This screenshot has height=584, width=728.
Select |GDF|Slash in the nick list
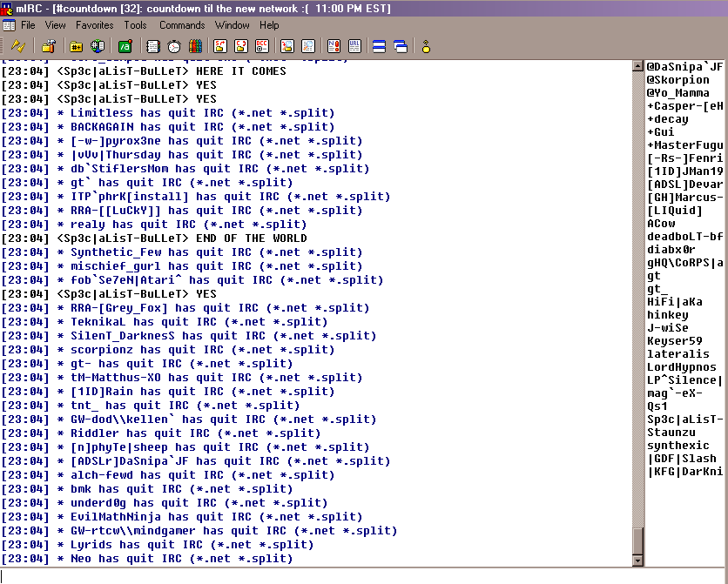(x=682, y=458)
